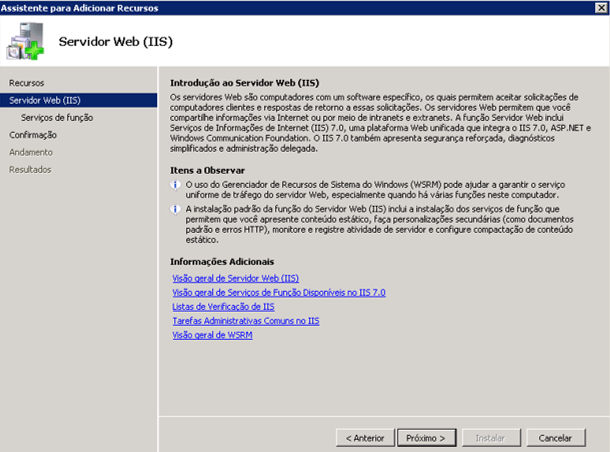Open Tarefas Administrativas Comuns no IIS link
610x452 pixels.
(246, 321)
